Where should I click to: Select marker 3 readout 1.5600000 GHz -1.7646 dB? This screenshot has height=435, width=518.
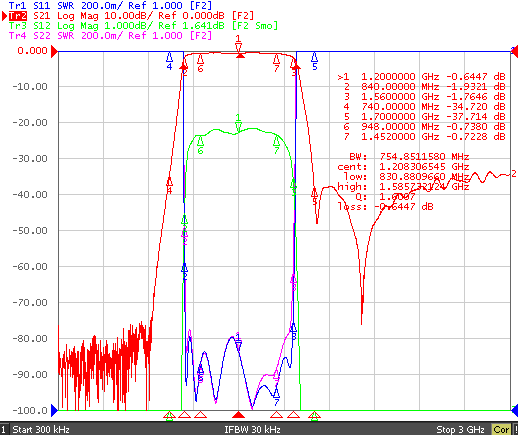click(x=425, y=97)
